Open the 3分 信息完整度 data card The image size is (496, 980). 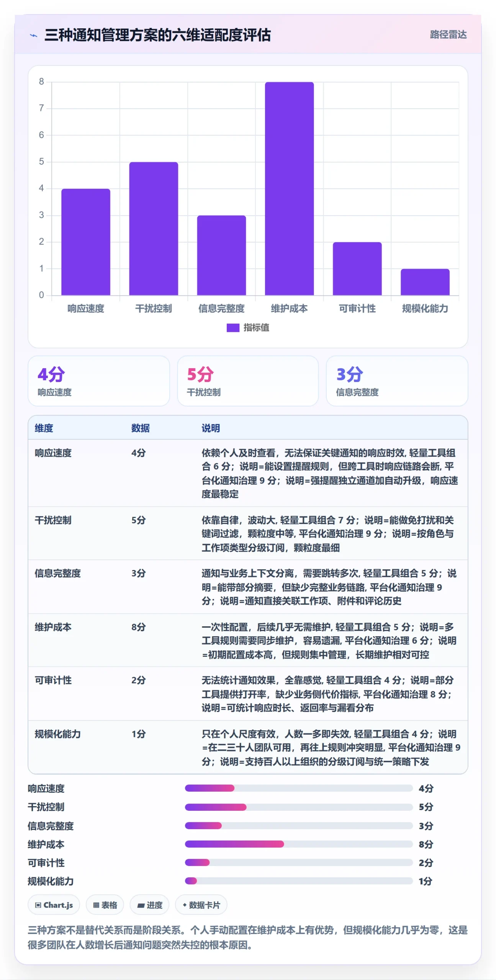[397, 381]
